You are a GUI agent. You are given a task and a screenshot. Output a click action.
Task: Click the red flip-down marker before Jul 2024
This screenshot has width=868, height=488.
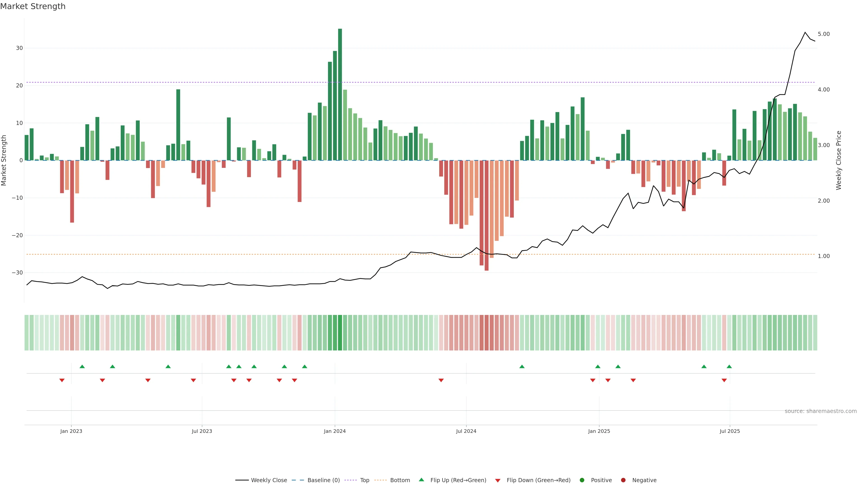coord(441,380)
